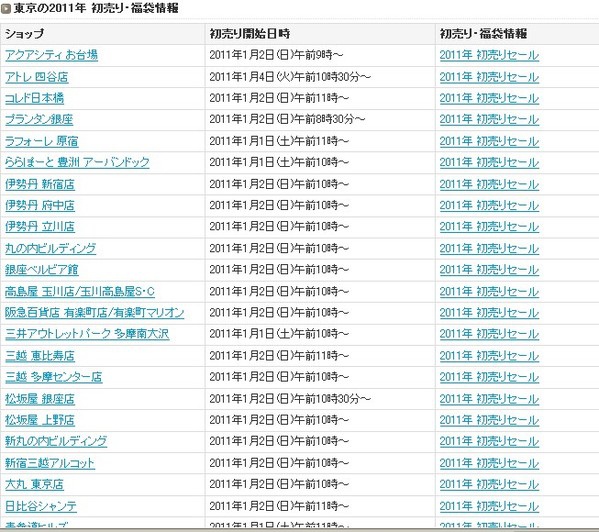
Task: Open 初売りセール link in 松坂屋 銀座店 row
Action: pyautogui.click(x=489, y=399)
